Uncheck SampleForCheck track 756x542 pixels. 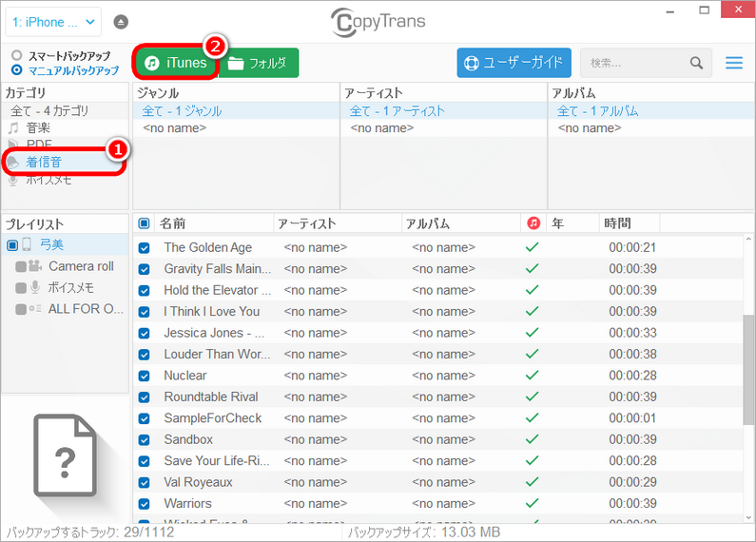click(144, 418)
